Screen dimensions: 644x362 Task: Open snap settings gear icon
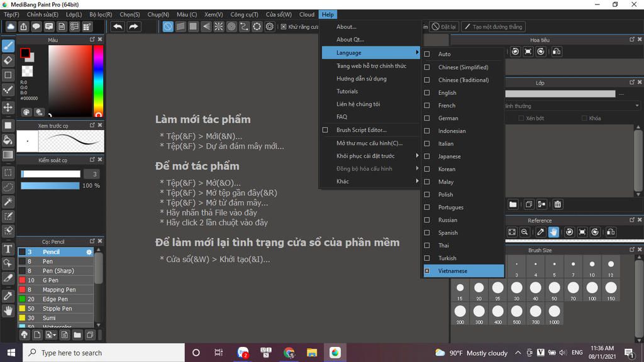(x=270, y=26)
